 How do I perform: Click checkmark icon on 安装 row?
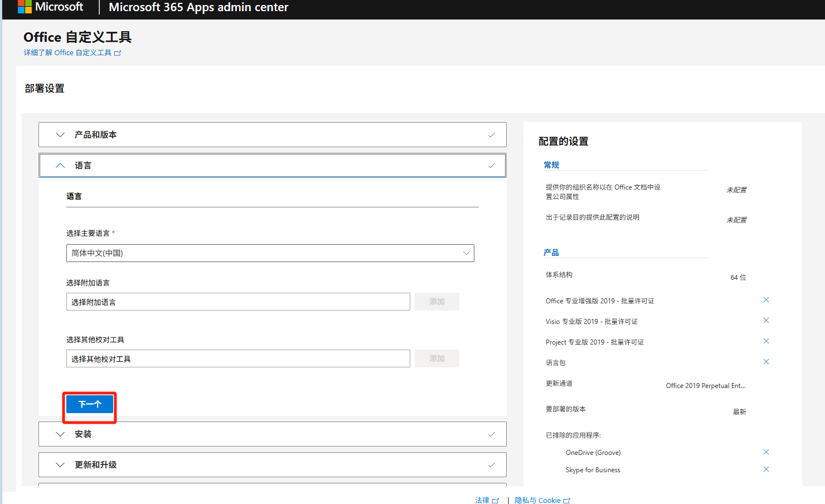(492, 434)
